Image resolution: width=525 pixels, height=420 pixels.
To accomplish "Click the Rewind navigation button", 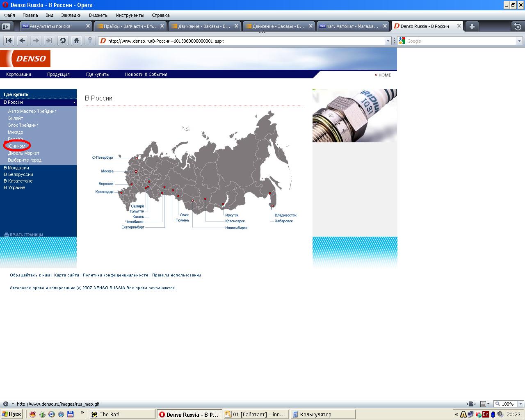I will coord(9,41).
